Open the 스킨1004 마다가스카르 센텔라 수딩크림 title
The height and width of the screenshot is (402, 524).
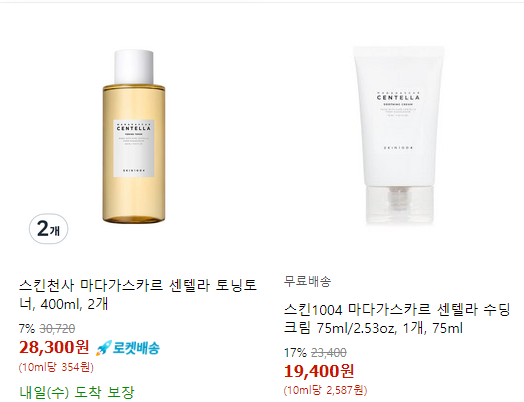pyautogui.click(x=397, y=318)
